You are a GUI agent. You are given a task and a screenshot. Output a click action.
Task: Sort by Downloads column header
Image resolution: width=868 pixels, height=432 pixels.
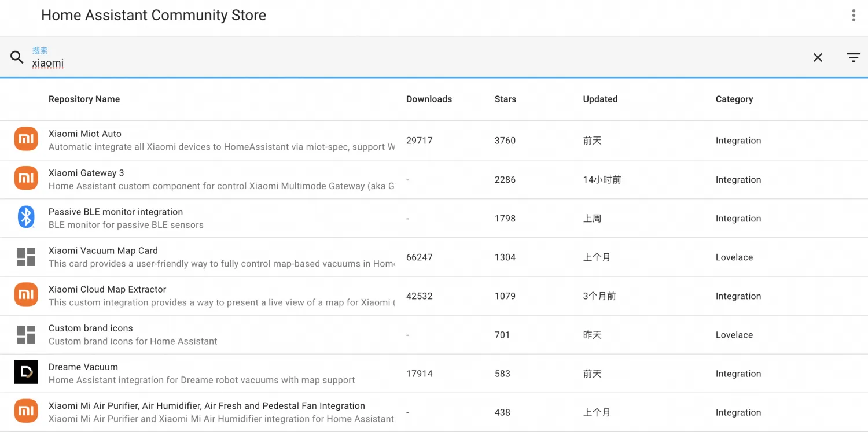pyautogui.click(x=429, y=99)
